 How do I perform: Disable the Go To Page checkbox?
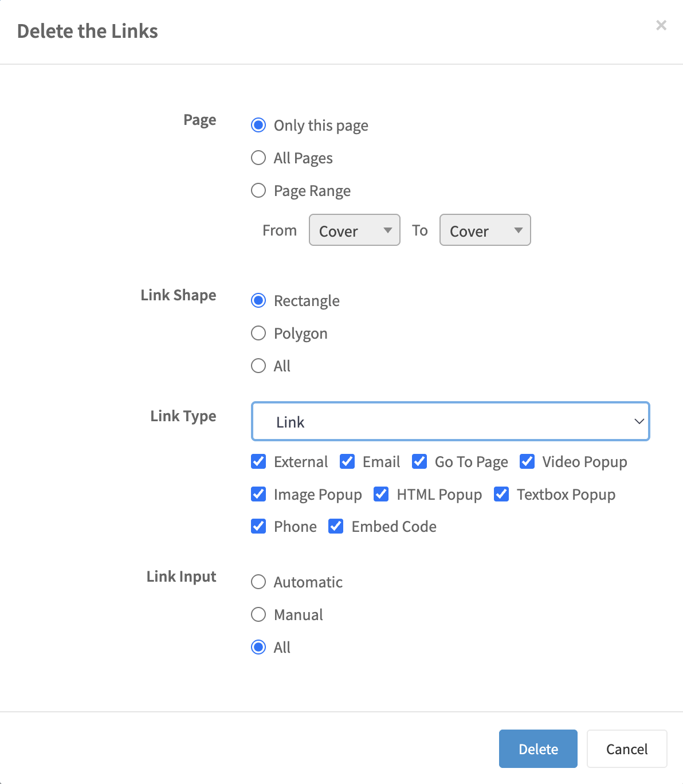419,461
